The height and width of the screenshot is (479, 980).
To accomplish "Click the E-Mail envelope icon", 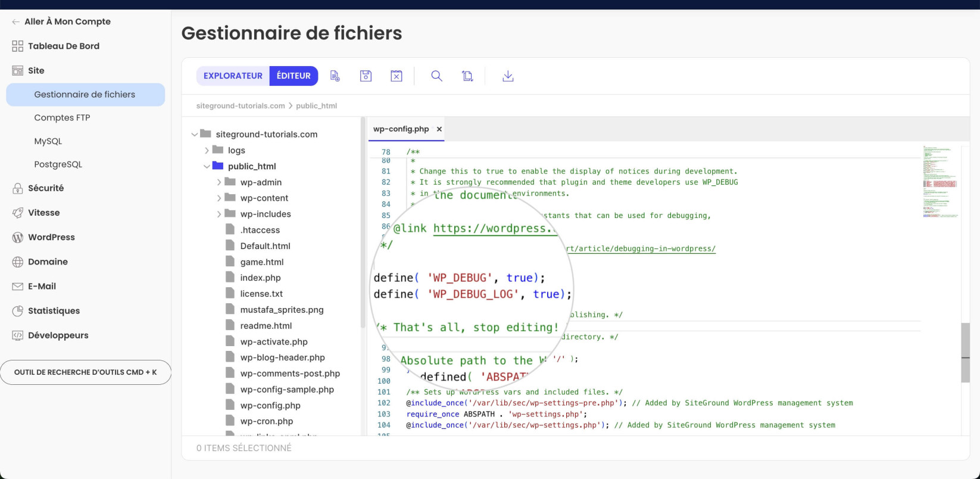I will click(17, 287).
